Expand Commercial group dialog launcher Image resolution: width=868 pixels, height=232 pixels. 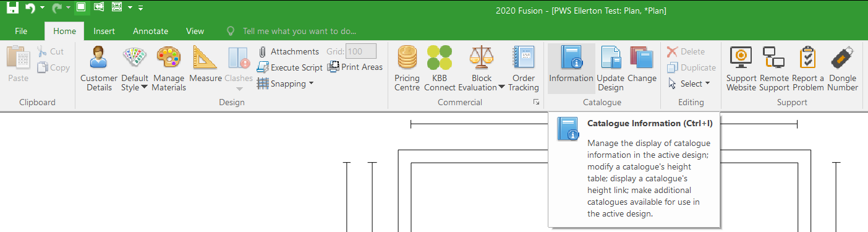536,102
